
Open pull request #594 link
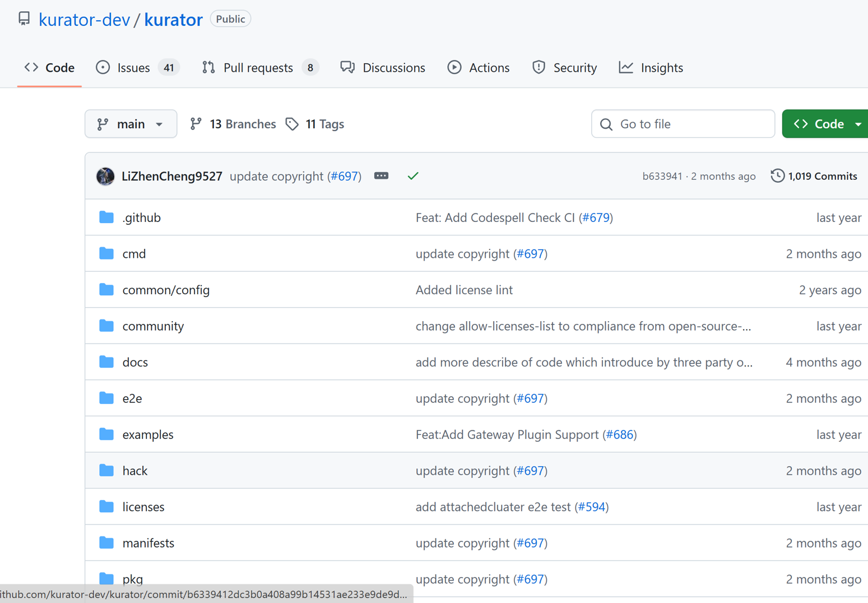[x=592, y=507]
